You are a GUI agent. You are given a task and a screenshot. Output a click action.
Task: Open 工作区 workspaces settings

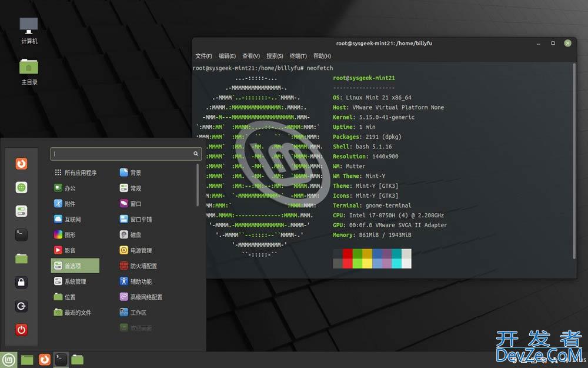(133, 313)
